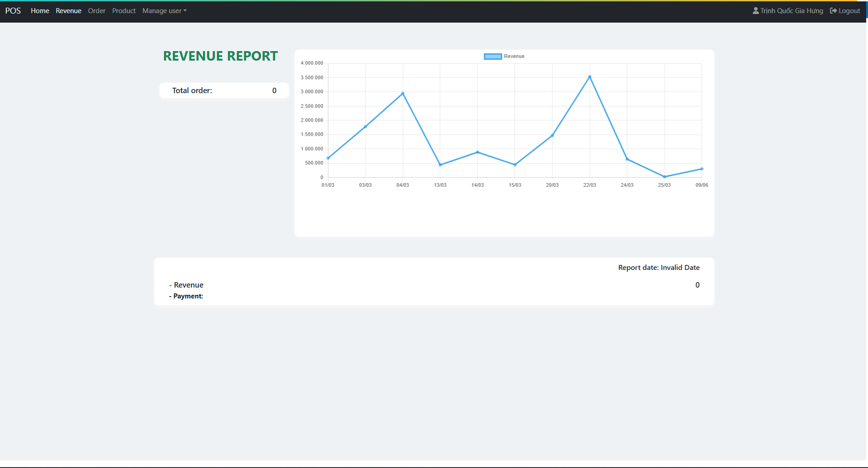Open the Home page from navbar
The width and height of the screenshot is (868, 468).
[40, 11]
